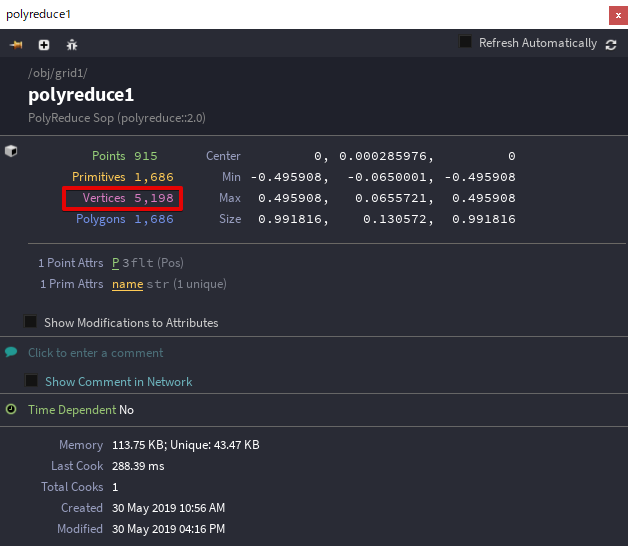Viewport: 628px width, 546px height.
Task: Click the Time Dependent clock icon
Action: point(11,409)
